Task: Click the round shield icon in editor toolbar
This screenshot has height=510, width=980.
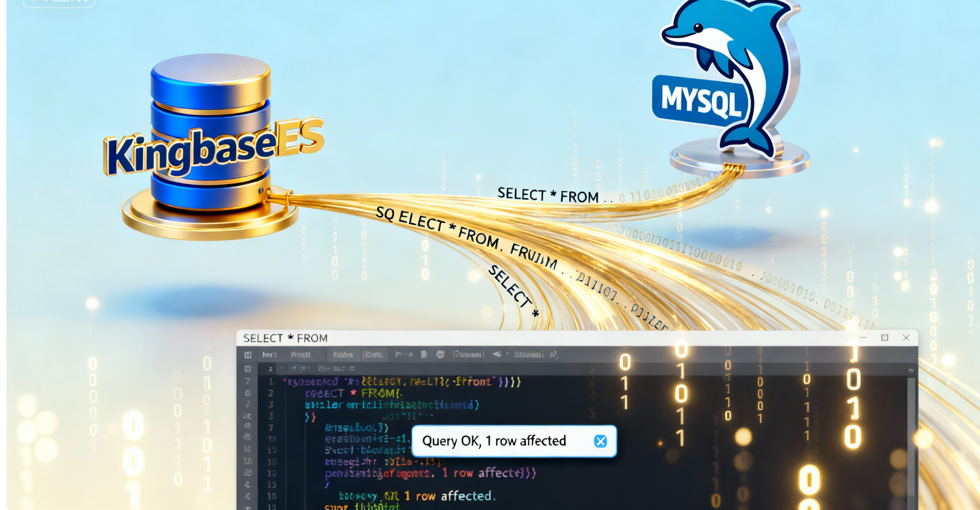Action: 440,354
